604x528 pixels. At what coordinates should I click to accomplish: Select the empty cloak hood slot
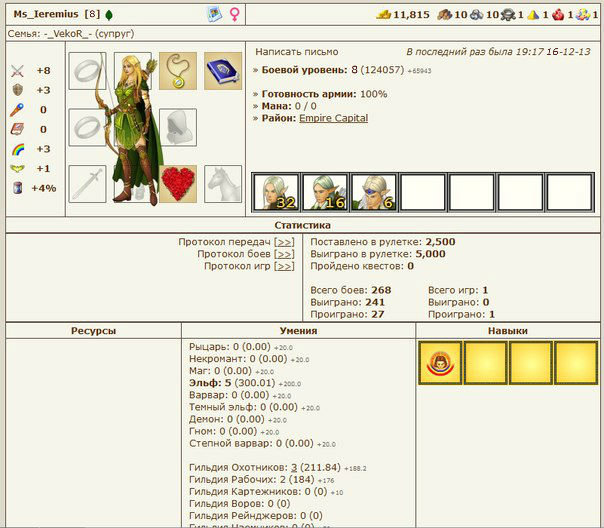coord(178,127)
